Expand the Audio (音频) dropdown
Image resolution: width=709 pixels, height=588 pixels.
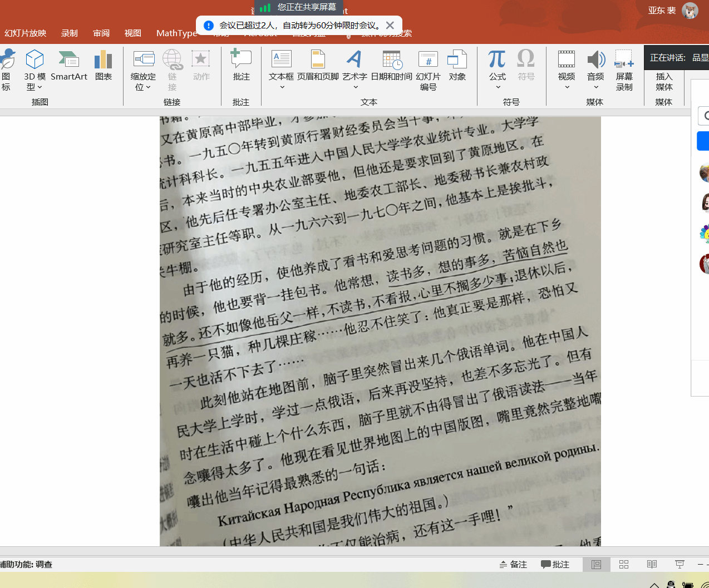pos(595,87)
